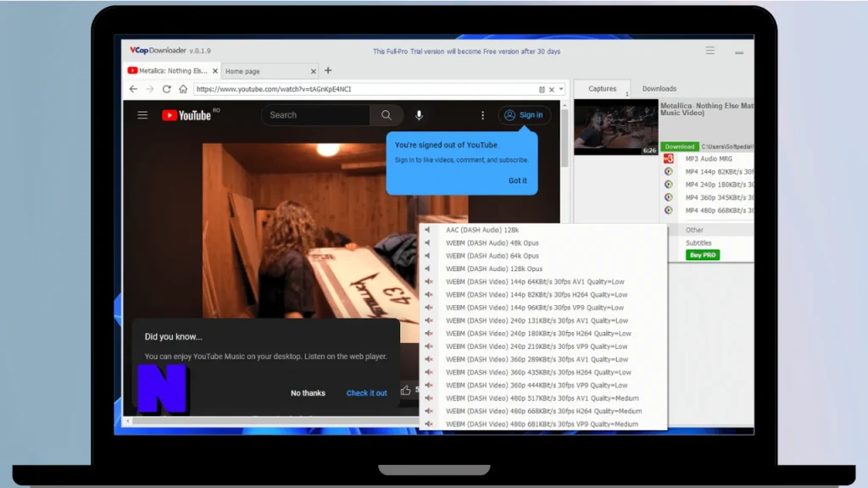The width and height of the screenshot is (868, 488).
Task: Click the browser vertical scrollbar thumb
Action: click(x=565, y=138)
